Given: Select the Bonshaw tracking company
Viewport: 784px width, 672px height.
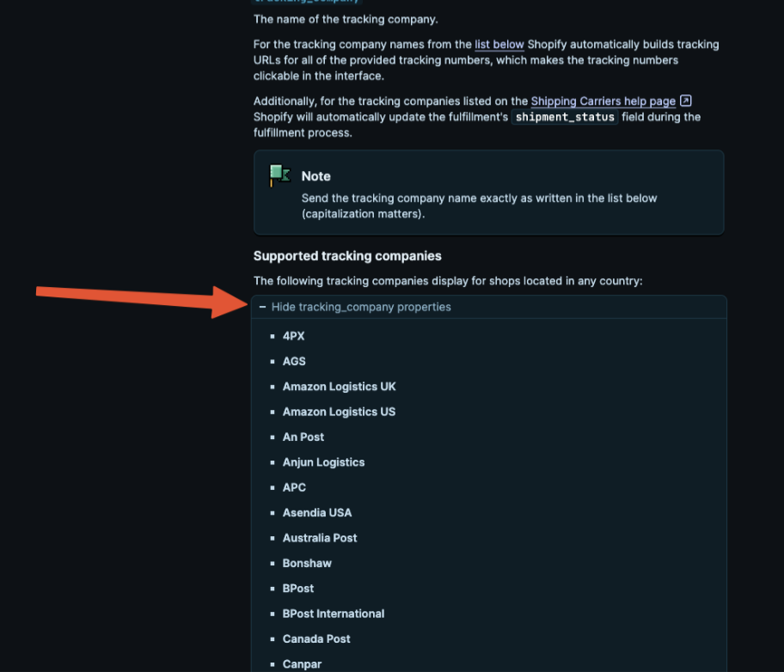Looking at the screenshot, I should pyautogui.click(x=307, y=563).
